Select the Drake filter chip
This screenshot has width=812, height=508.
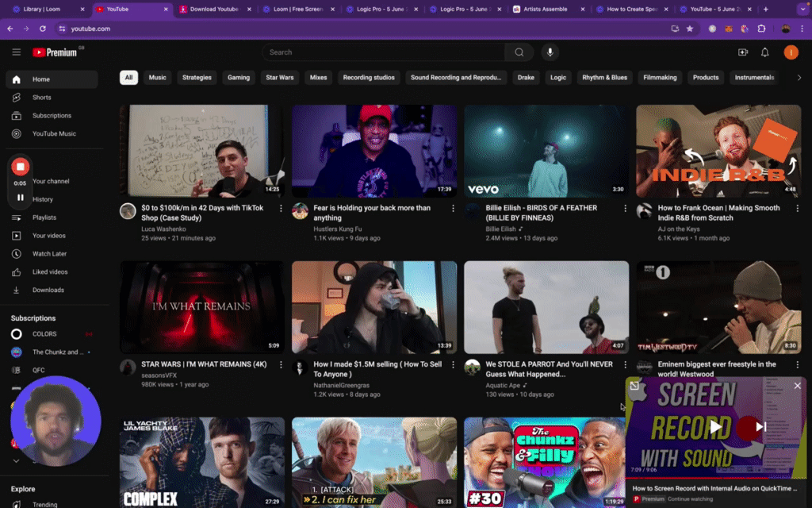[x=526, y=78]
